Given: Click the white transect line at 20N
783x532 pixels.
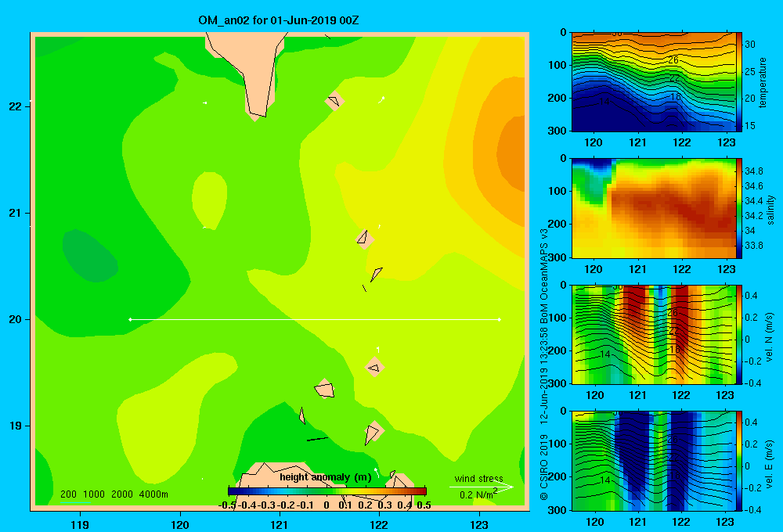Looking at the screenshot, I should click(315, 319).
